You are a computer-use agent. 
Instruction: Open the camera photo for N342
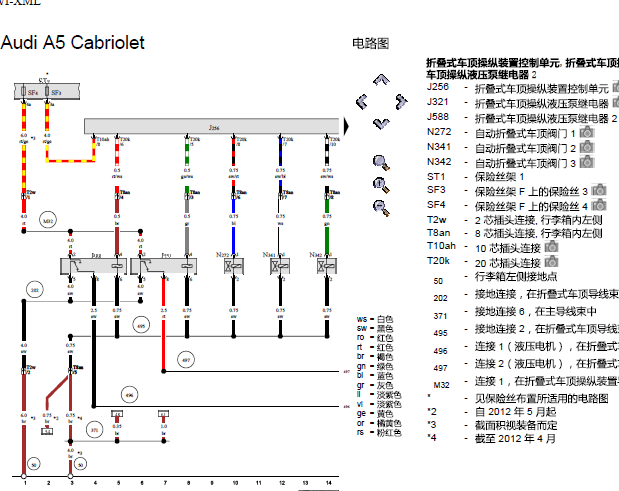point(587,162)
